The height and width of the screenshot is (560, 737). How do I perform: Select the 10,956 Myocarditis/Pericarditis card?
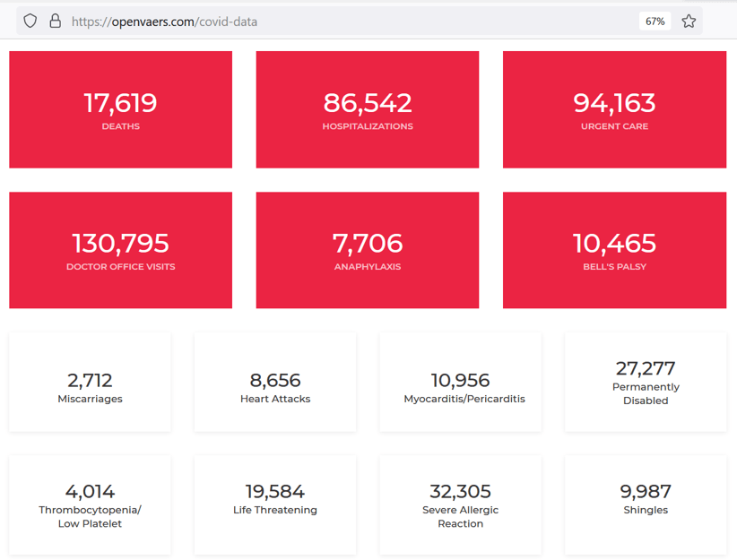(x=460, y=383)
